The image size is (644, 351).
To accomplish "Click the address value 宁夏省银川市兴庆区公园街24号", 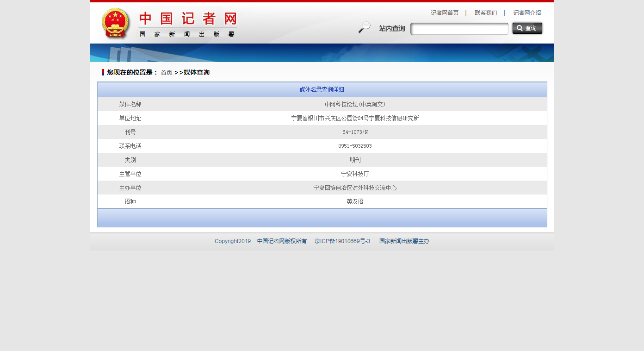I will pyautogui.click(x=355, y=119).
